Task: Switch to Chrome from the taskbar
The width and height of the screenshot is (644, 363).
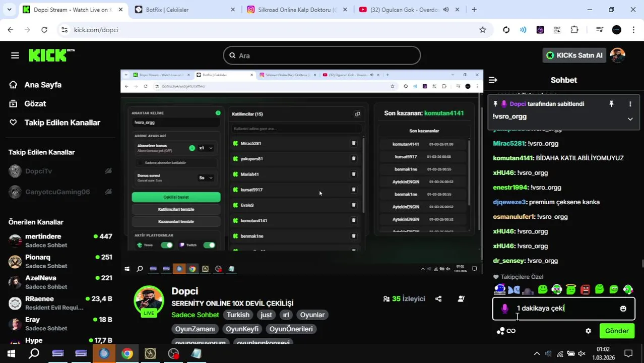Action: click(x=127, y=354)
